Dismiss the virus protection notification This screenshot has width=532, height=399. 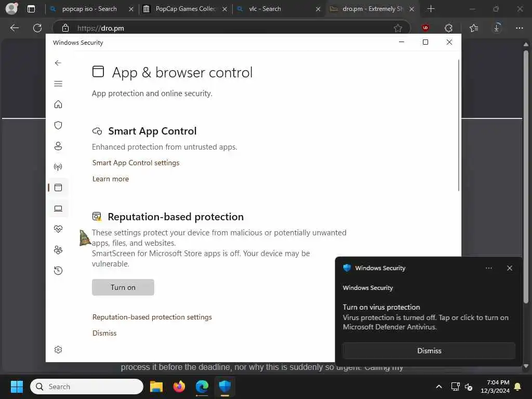pos(429,351)
